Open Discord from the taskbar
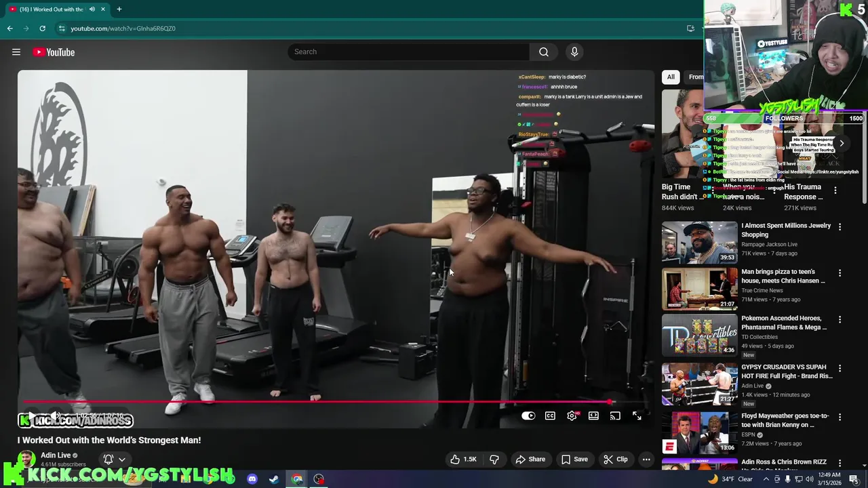 pyautogui.click(x=252, y=479)
